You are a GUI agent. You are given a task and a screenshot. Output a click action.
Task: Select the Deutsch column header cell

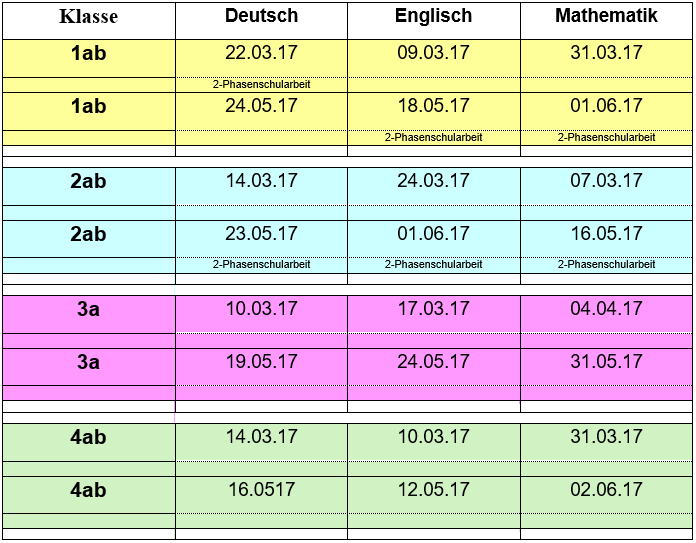click(261, 20)
